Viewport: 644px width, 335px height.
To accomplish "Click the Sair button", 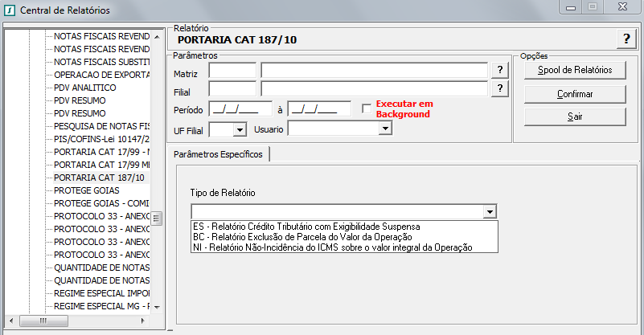I will 575,116.
